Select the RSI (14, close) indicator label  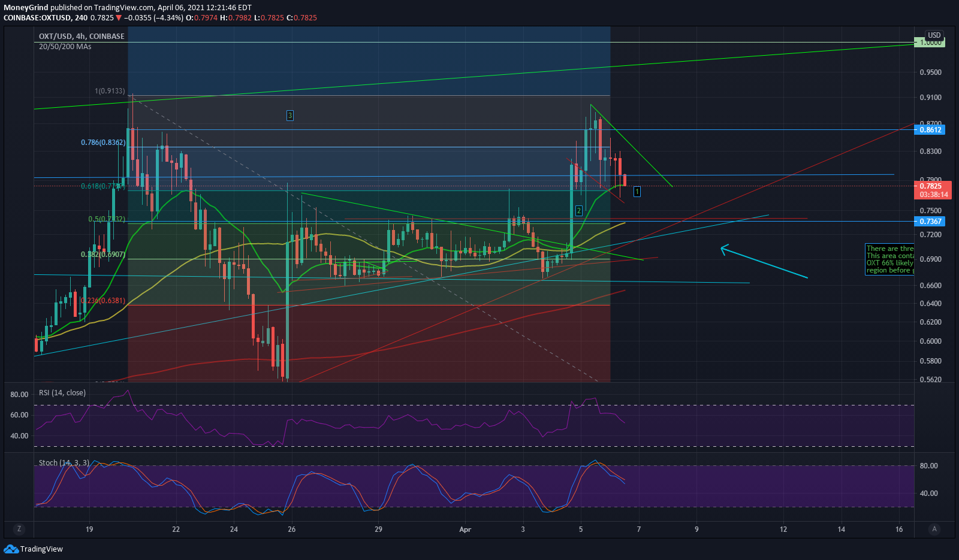pyautogui.click(x=62, y=392)
